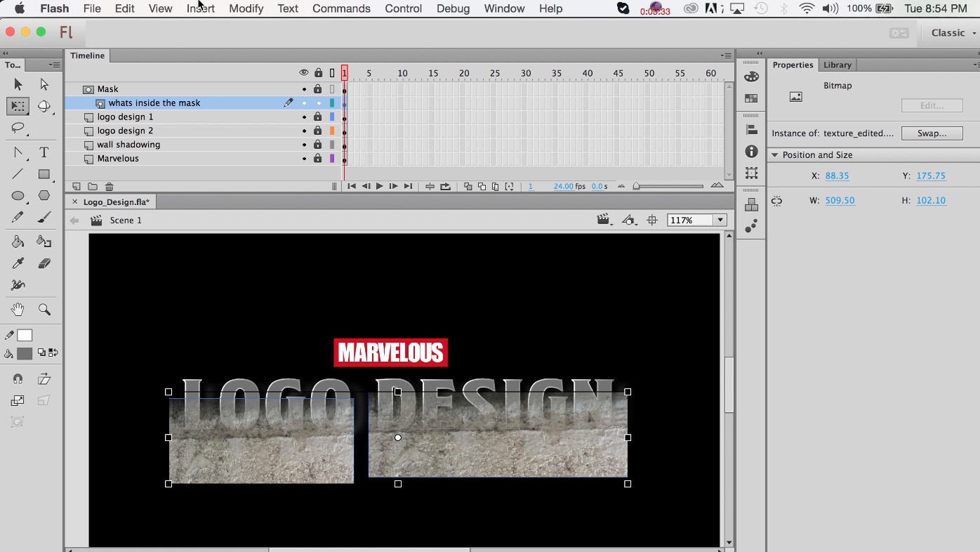This screenshot has width=980, height=552.
Task: Collapse the Position and Size section
Action: (775, 155)
